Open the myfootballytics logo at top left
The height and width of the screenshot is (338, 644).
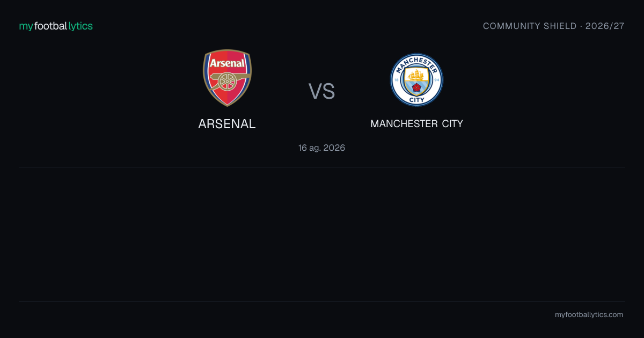tap(56, 26)
